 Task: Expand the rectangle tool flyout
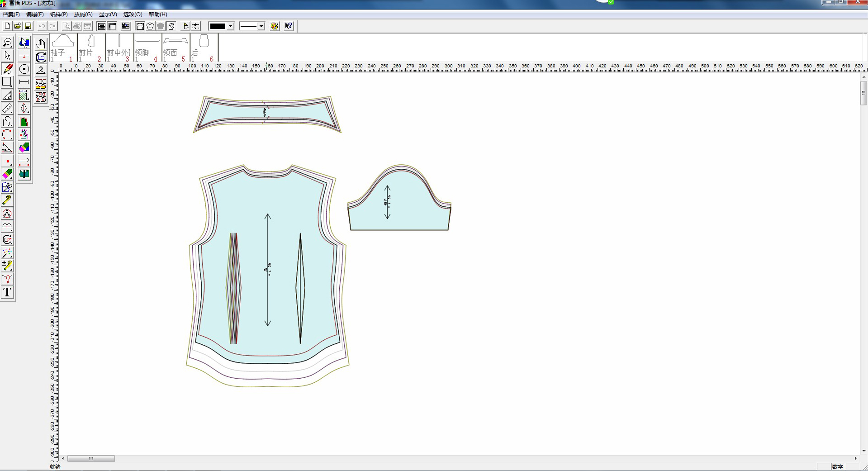click(7, 82)
